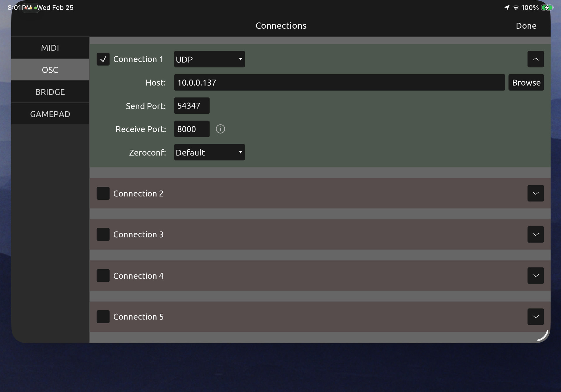Open the GAMEPAD tab
561x392 pixels.
pyautogui.click(x=50, y=114)
